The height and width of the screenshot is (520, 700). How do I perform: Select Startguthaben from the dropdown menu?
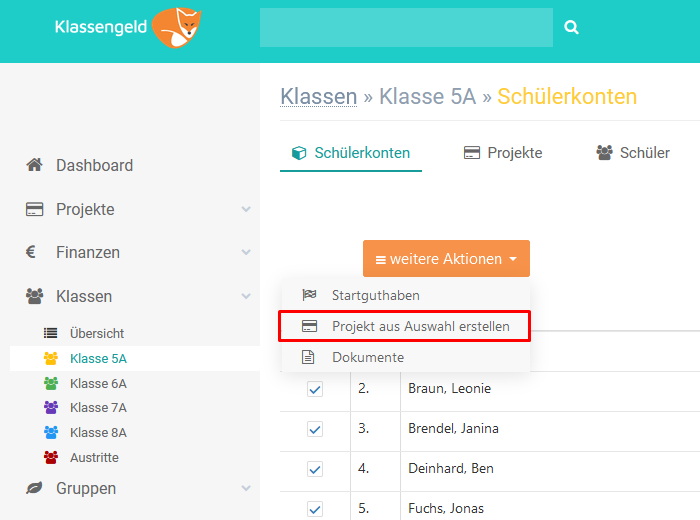(405, 295)
